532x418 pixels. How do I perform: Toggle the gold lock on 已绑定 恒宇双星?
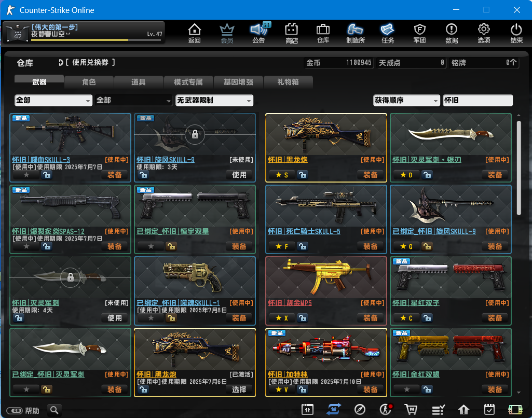pos(171,246)
